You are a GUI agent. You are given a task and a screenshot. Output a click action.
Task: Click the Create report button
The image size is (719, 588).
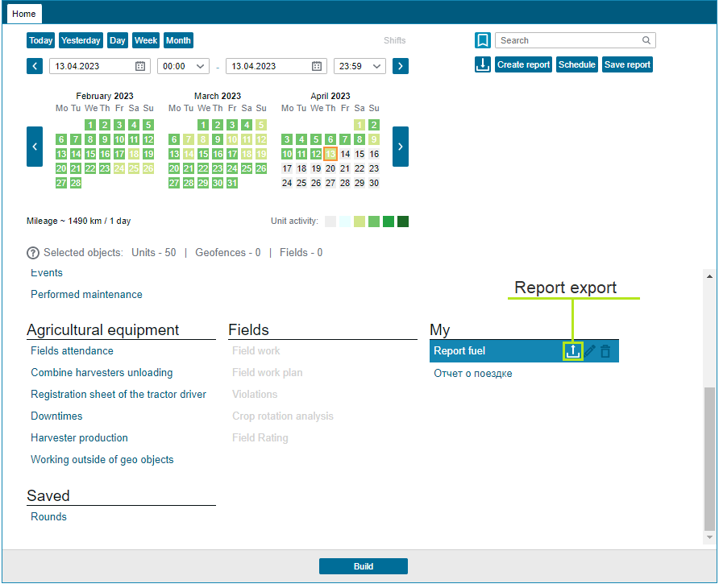(x=523, y=64)
